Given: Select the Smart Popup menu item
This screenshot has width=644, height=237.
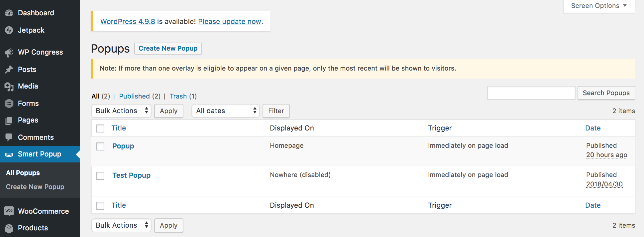Looking at the screenshot, I should (x=40, y=154).
